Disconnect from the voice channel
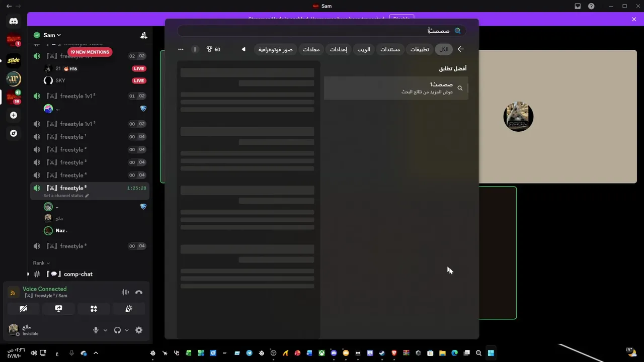 [x=139, y=292]
